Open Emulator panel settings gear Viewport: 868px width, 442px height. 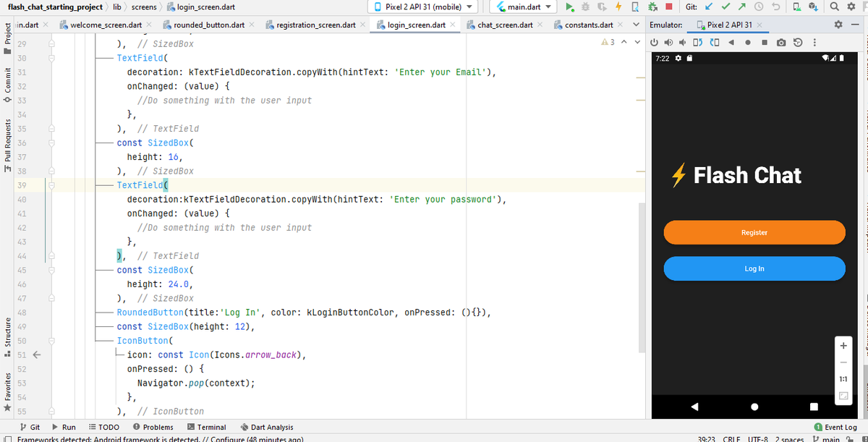[x=838, y=25]
